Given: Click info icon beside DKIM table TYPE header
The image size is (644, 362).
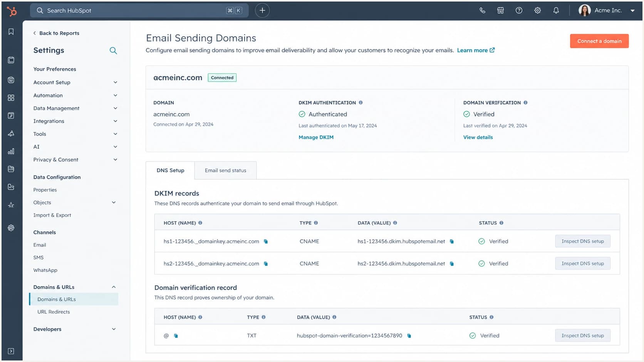Looking at the screenshot, I should (316, 223).
